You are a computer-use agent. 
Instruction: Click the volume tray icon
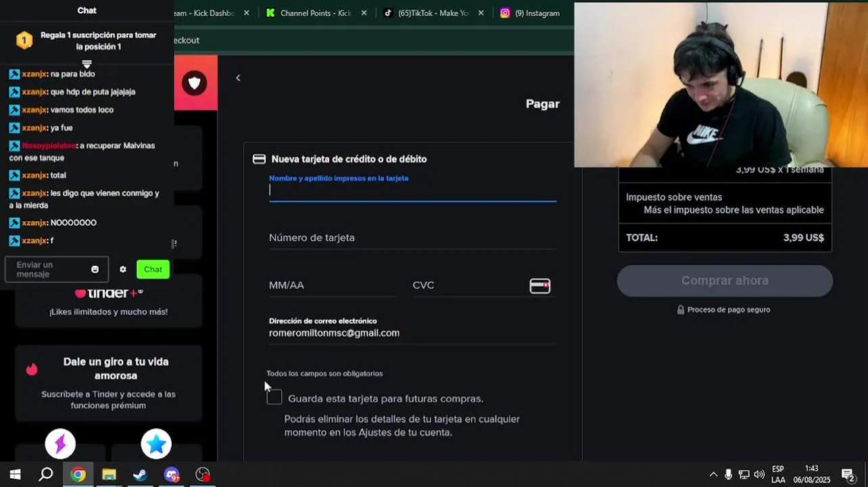click(x=759, y=475)
